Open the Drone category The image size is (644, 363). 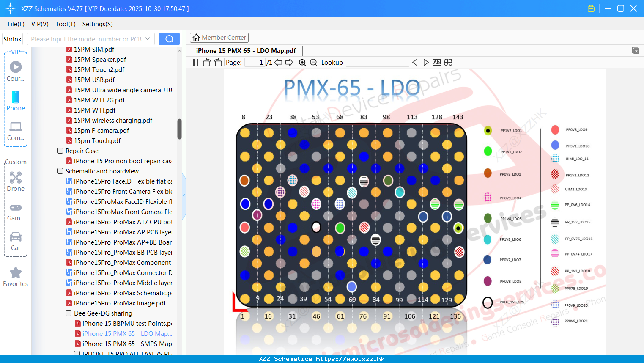click(16, 181)
